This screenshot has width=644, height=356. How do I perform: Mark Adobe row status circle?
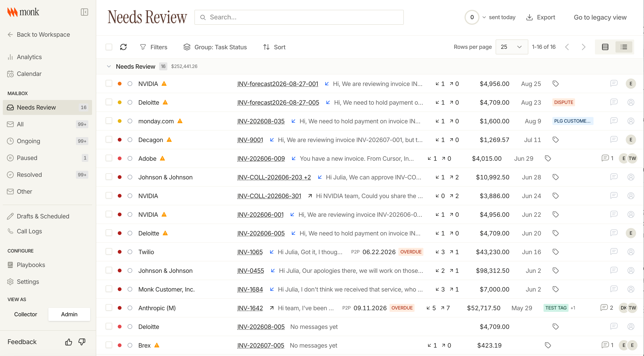point(130,158)
